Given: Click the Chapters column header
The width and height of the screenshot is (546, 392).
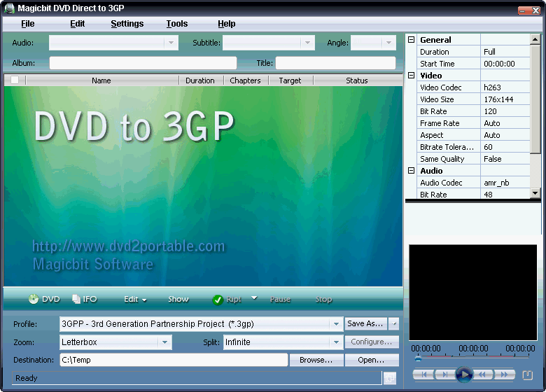Looking at the screenshot, I should [245, 80].
